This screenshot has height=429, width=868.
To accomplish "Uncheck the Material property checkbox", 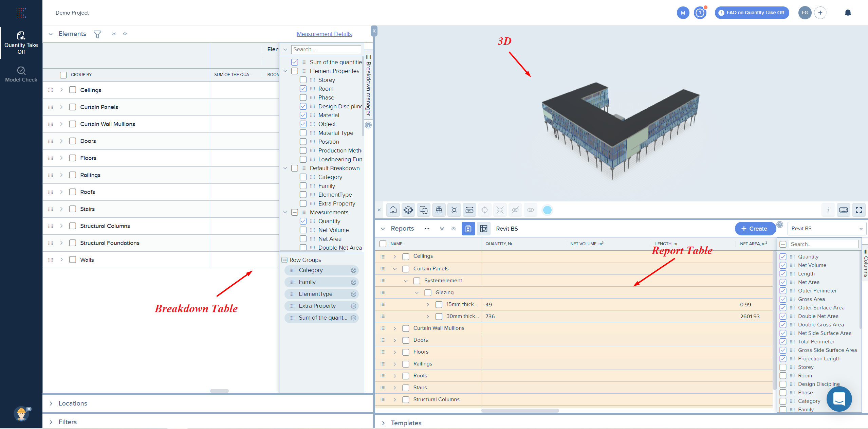I will 303,115.
